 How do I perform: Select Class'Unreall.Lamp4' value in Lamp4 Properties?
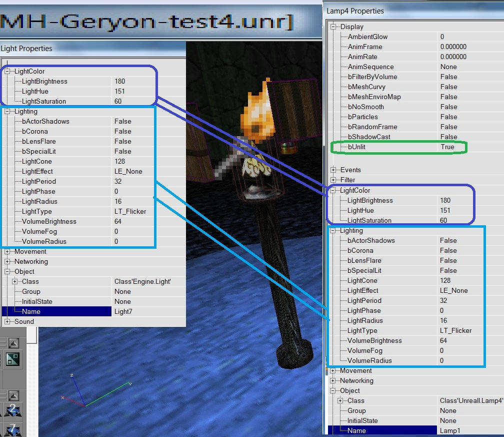471,400
